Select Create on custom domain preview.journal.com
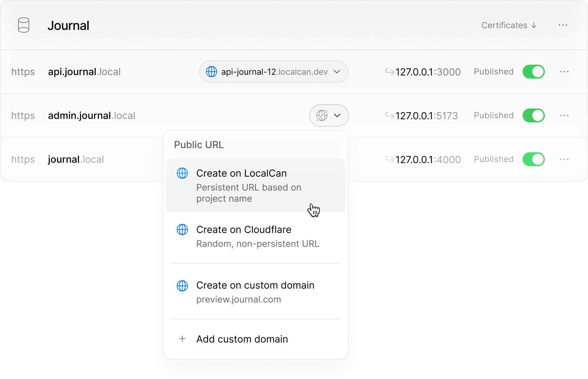 pos(255,285)
